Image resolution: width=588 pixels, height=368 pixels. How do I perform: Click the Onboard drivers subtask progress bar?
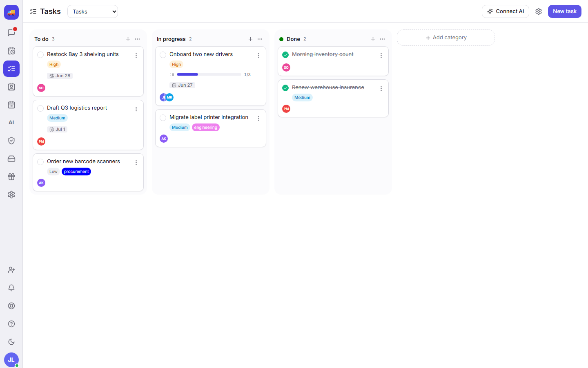click(209, 74)
